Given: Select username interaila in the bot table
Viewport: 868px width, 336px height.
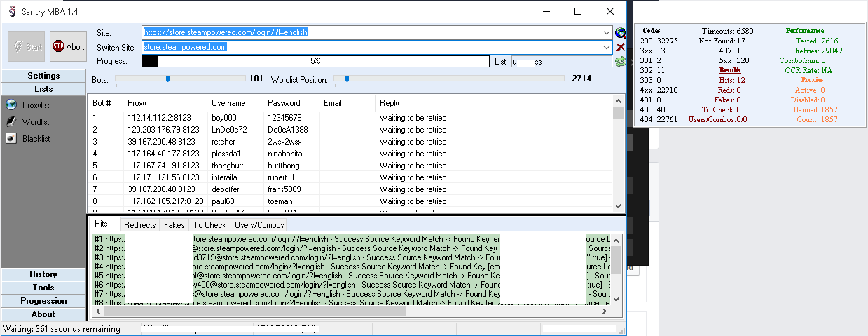Looking at the screenshot, I should point(226,177).
